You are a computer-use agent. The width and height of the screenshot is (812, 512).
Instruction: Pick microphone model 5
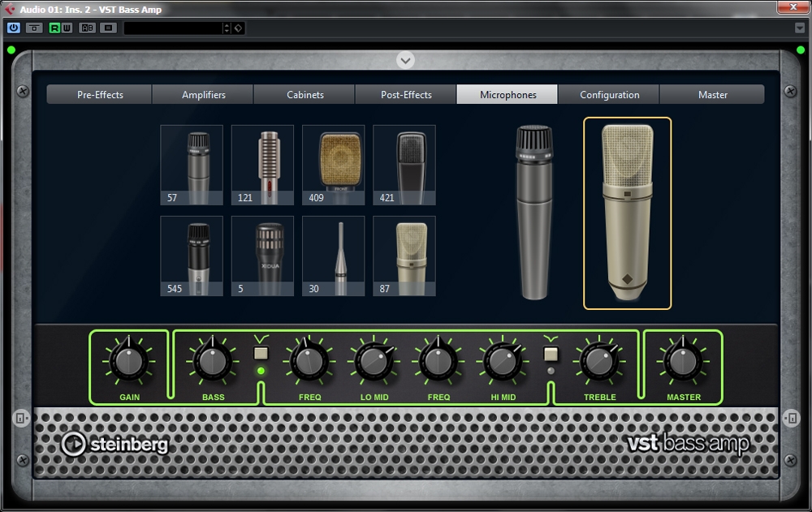pos(262,256)
